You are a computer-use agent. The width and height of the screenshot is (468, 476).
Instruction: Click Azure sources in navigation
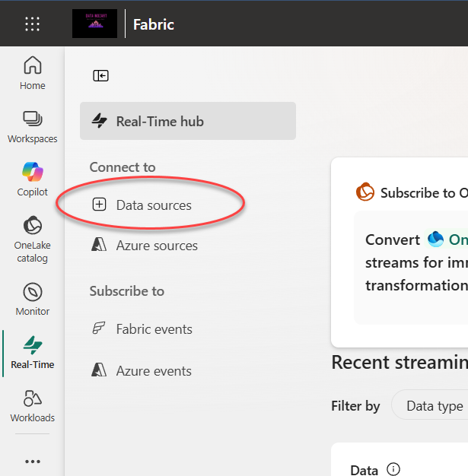click(156, 246)
